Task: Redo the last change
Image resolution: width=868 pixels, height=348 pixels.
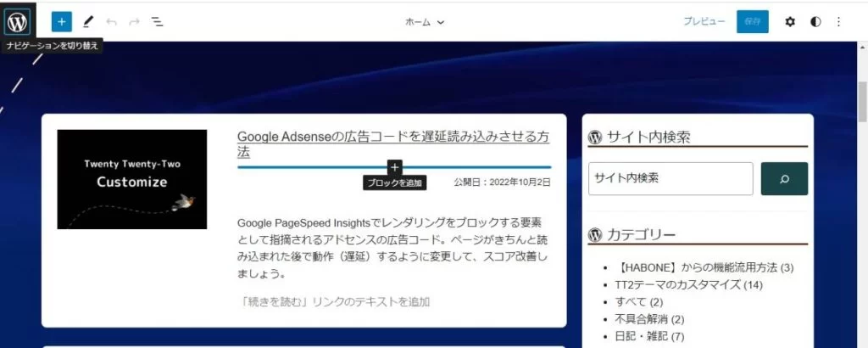Action: pos(134,21)
